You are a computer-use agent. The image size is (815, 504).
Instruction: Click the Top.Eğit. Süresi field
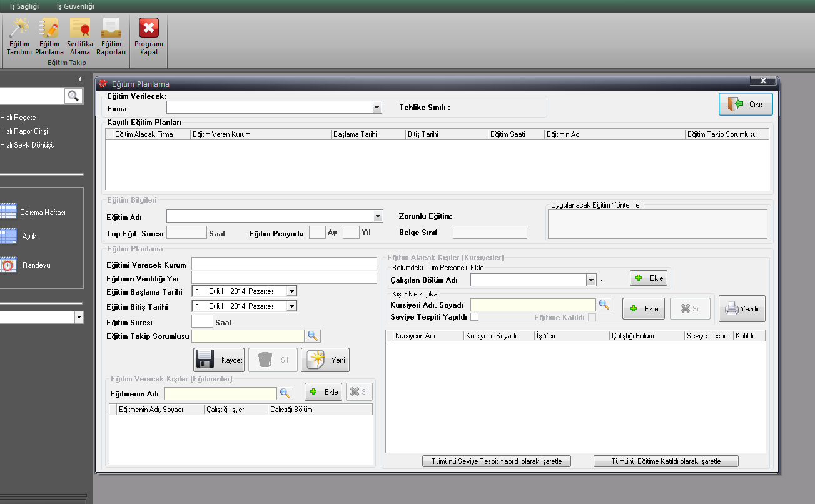pyautogui.click(x=186, y=233)
